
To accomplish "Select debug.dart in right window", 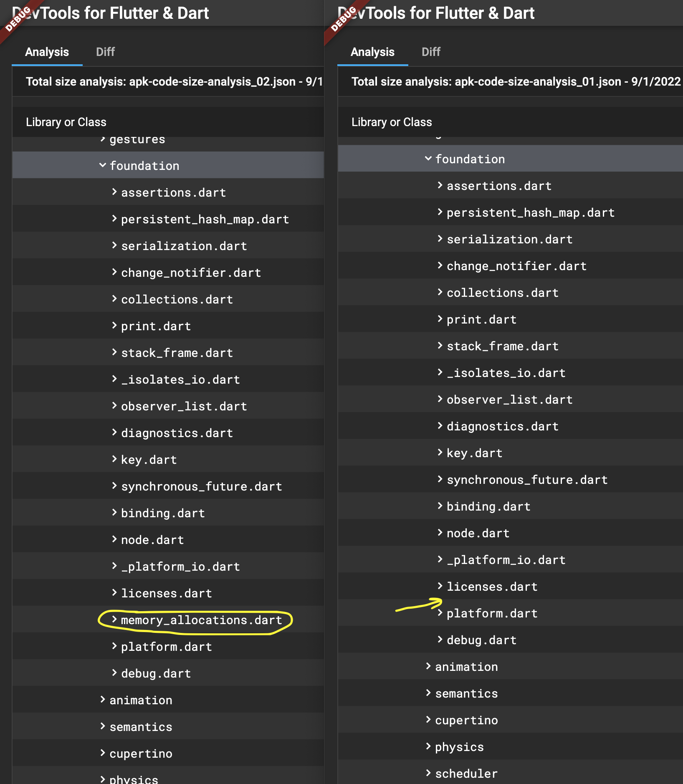I will pos(482,640).
